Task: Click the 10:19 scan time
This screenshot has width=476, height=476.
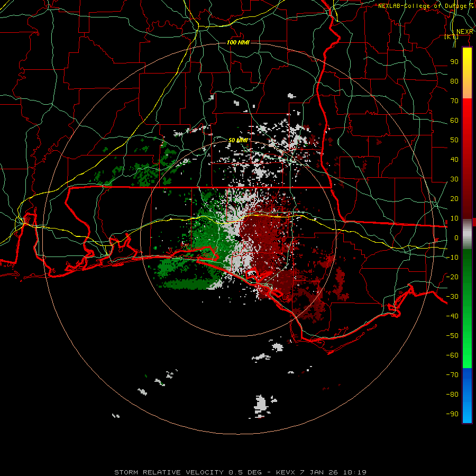Action: [x=354, y=472]
